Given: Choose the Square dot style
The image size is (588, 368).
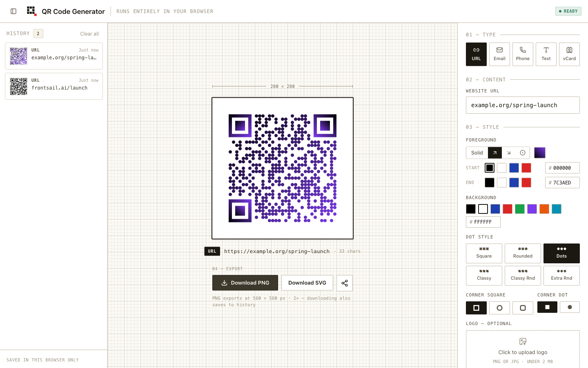Looking at the screenshot, I should click(x=484, y=254).
